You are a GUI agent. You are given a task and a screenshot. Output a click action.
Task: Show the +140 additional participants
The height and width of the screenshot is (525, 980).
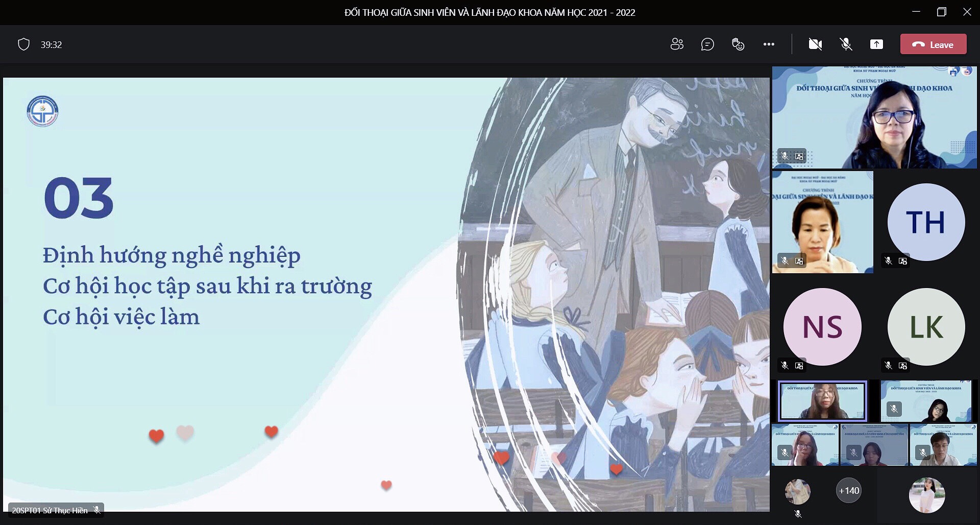click(849, 490)
